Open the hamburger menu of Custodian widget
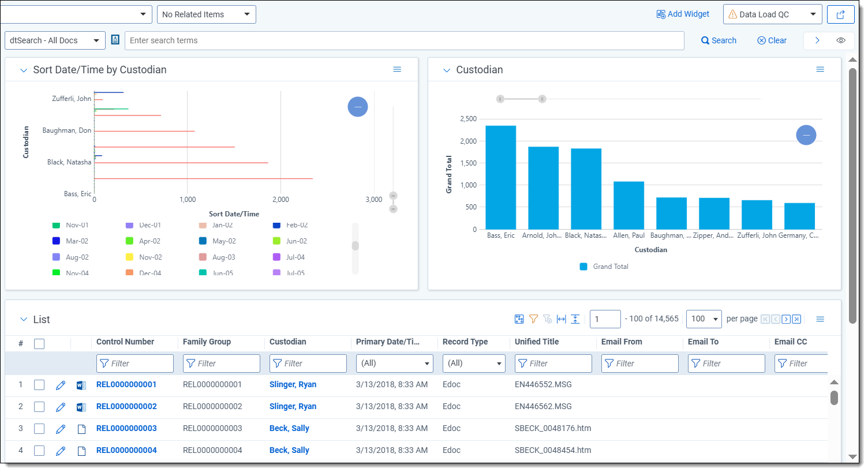The width and height of the screenshot is (868, 472). coord(820,69)
